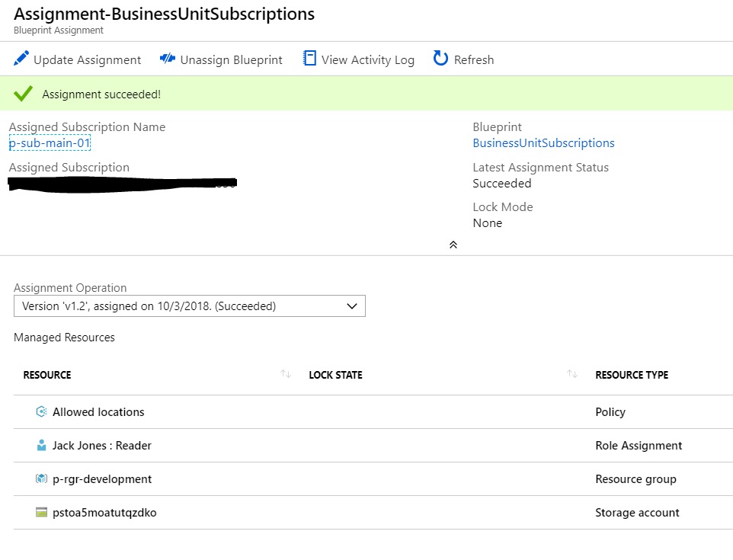733x560 pixels.
Task: Click the Resource Type column header
Action: (x=632, y=375)
